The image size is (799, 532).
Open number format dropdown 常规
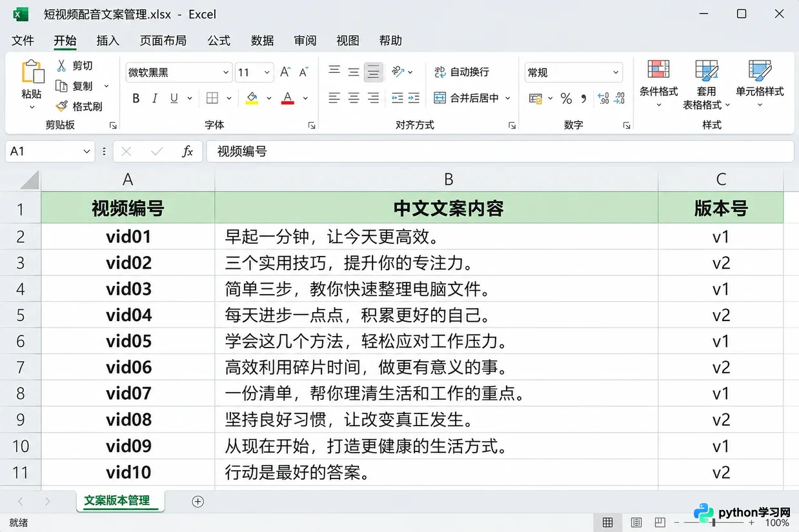coord(616,73)
